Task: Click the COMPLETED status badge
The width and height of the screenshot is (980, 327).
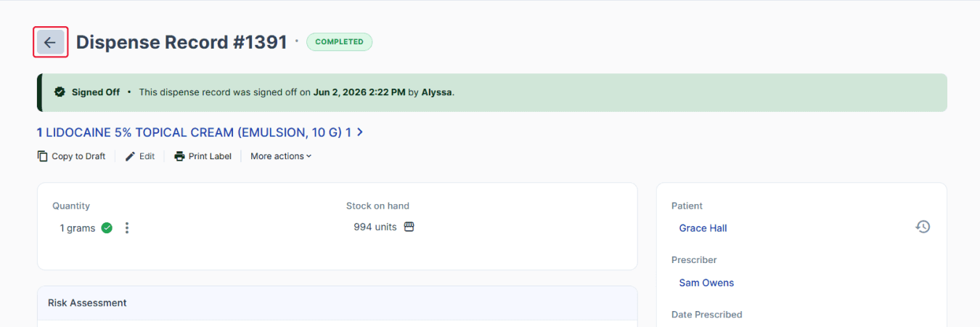Action: 339,42
